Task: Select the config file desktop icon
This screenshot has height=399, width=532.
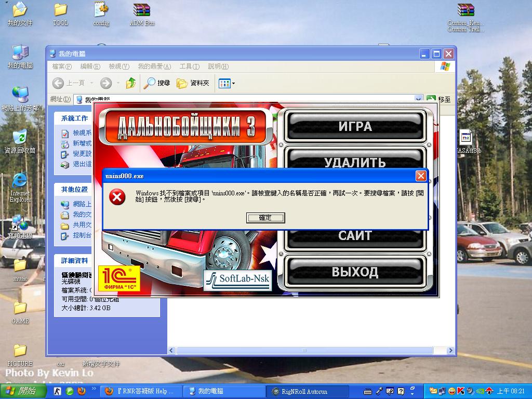Action: pos(101,15)
